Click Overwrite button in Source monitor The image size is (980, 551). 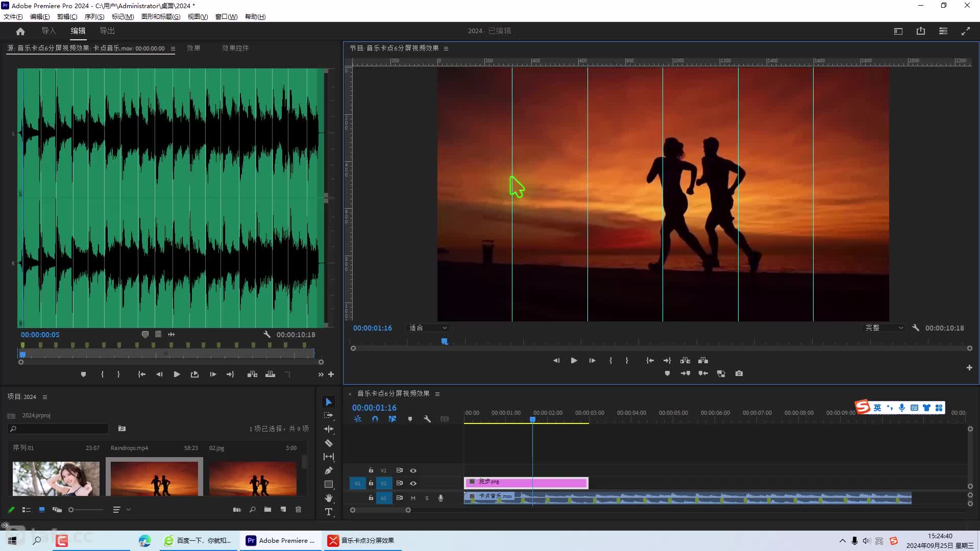point(271,374)
